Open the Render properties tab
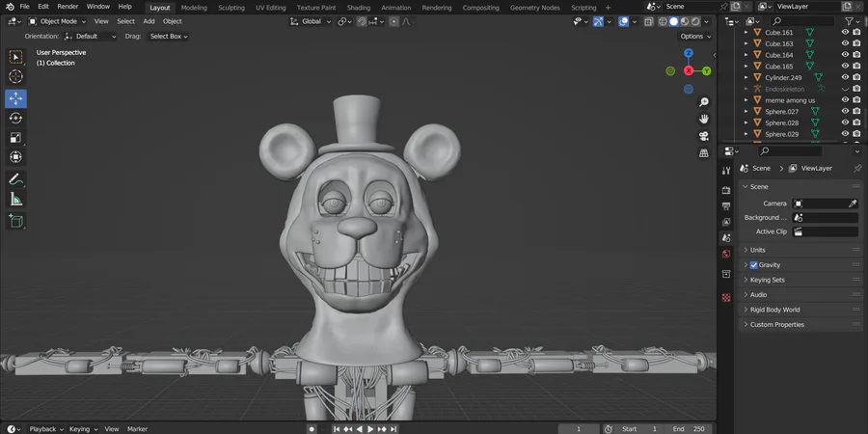The image size is (868, 434). click(726, 190)
